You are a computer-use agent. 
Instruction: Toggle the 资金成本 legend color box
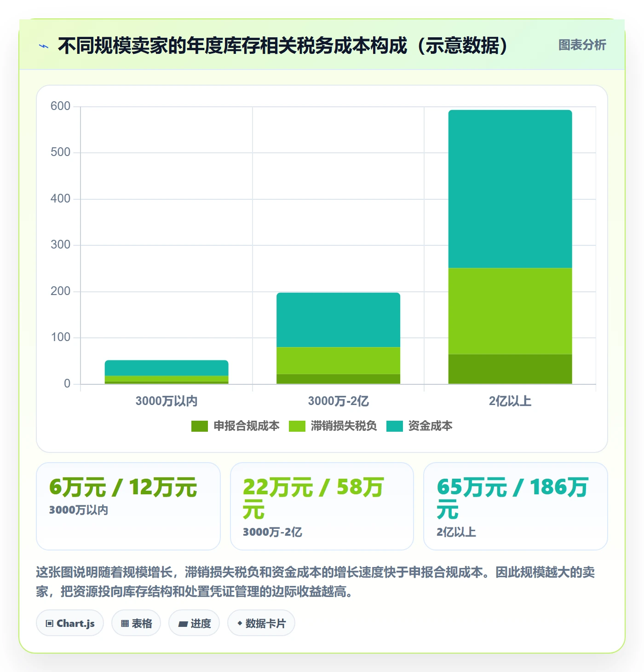395,426
